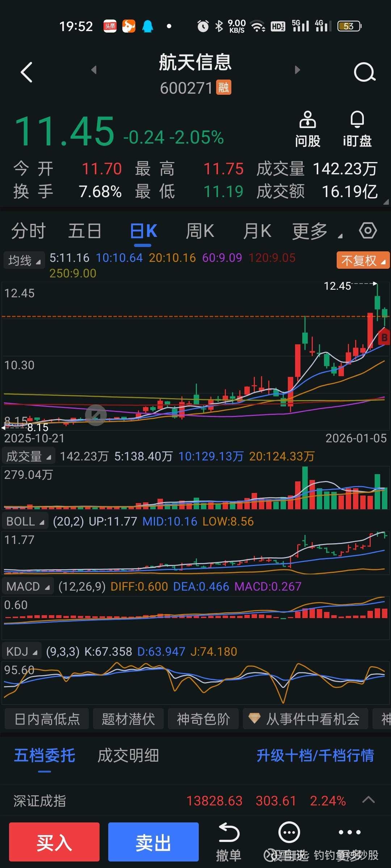Tap the chart end date 2026-01-05
The image size is (391, 868).
(356, 438)
